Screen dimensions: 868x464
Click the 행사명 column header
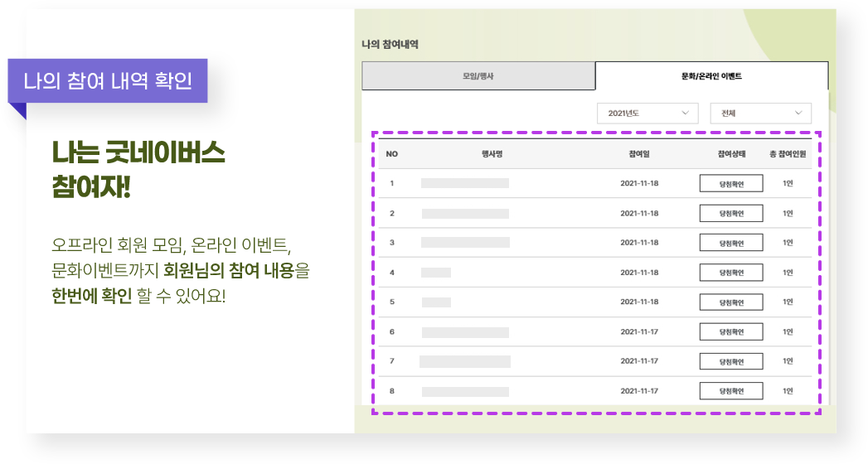pos(492,154)
